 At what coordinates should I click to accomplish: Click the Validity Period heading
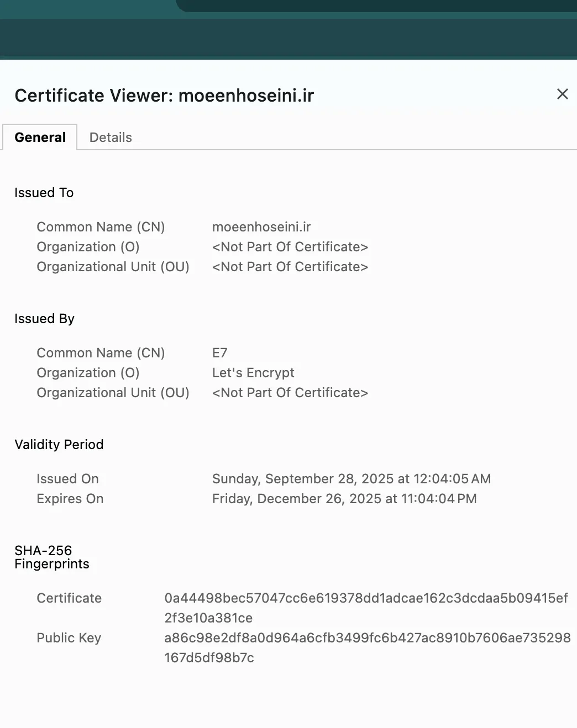point(59,444)
